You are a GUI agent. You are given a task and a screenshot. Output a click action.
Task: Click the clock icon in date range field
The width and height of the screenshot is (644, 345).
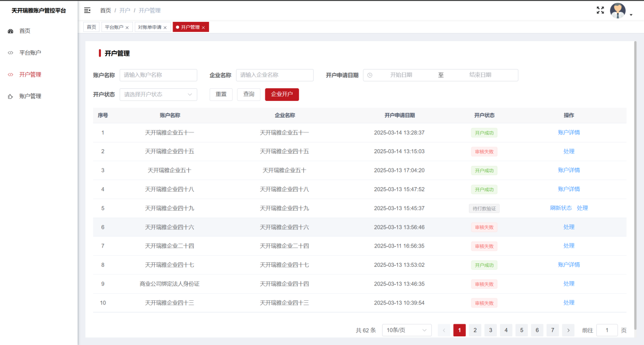[370, 75]
